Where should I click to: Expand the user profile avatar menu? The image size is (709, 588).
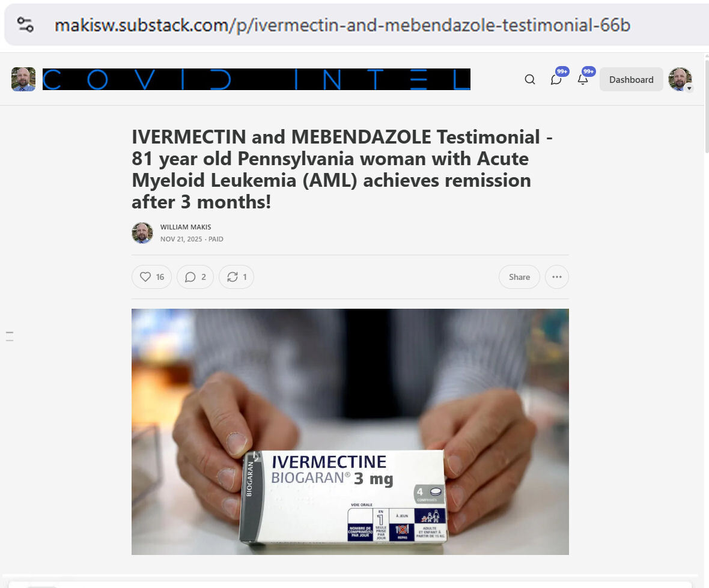coord(680,79)
